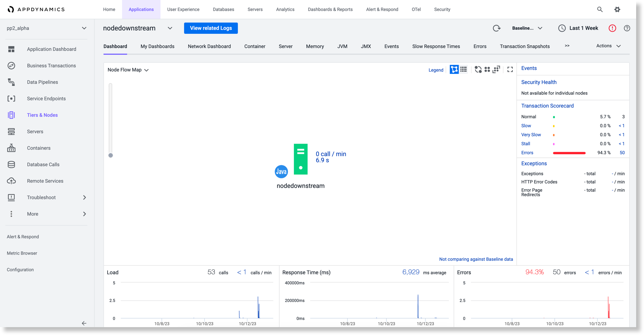Click the red Errors percentage bar
This screenshot has height=335, width=644.
[x=569, y=153]
